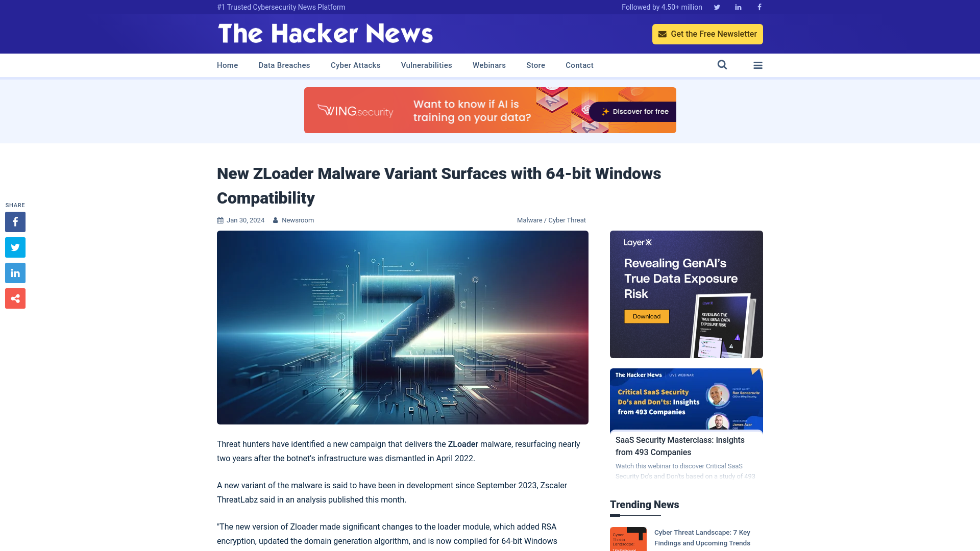
Task: Click the Discover for free CTA button
Action: point(635,111)
